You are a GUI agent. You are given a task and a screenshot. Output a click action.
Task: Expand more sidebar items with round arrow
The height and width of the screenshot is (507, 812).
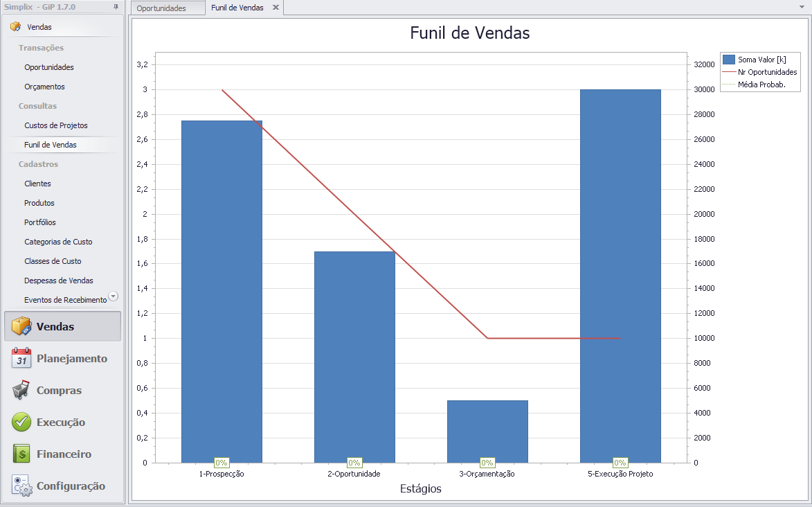pyautogui.click(x=113, y=296)
